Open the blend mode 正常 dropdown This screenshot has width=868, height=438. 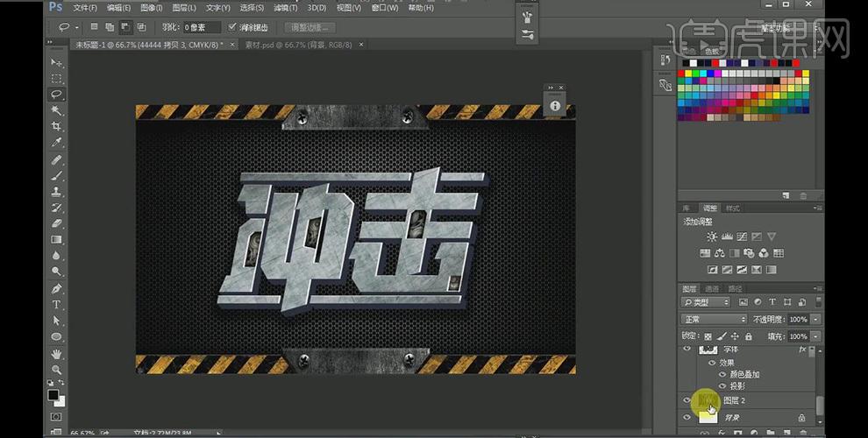click(714, 319)
